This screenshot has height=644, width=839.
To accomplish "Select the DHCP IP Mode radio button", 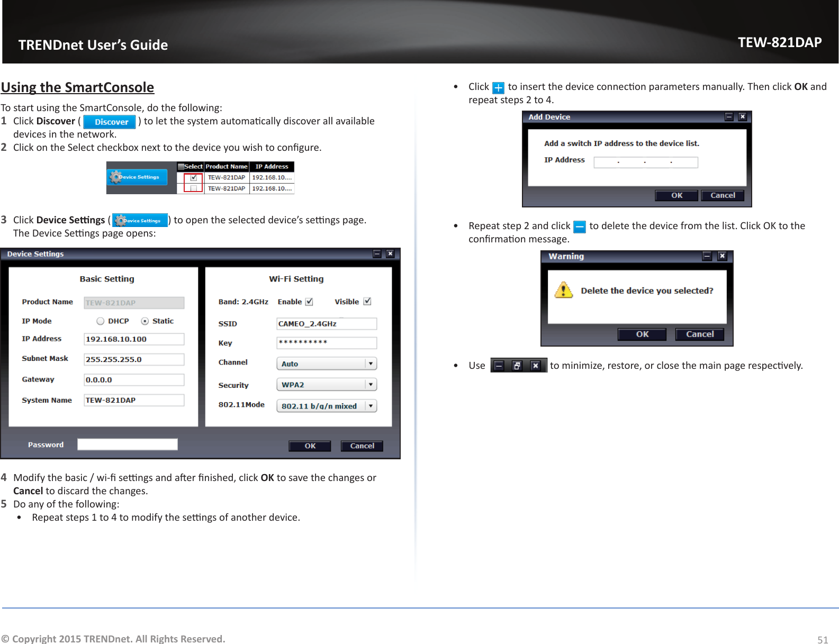I will point(101,321).
